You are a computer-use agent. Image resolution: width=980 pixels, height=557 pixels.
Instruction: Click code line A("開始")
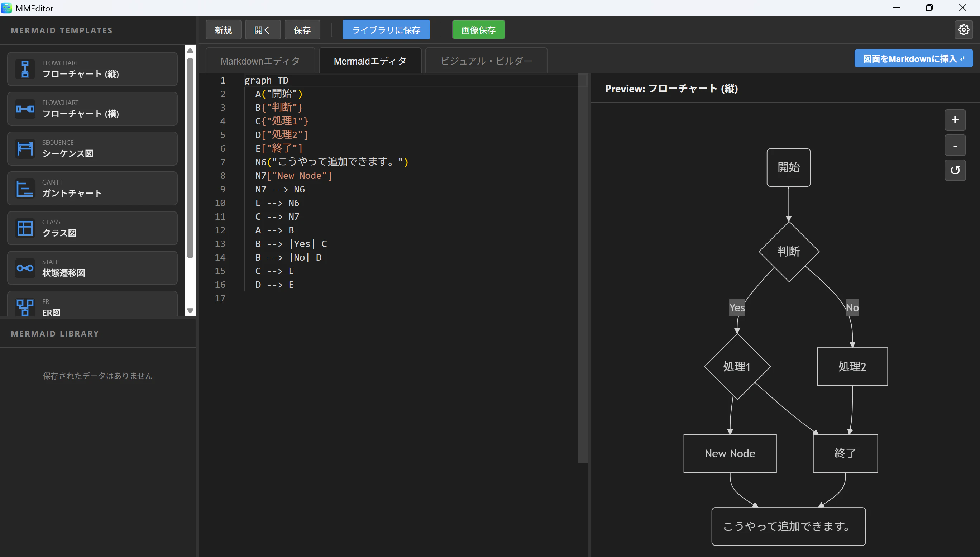point(279,94)
